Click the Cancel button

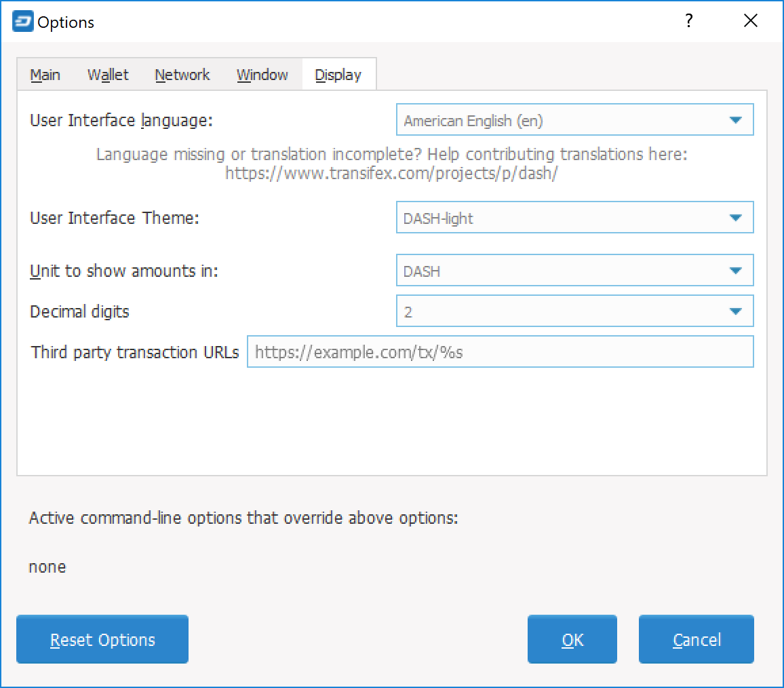click(697, 639)
